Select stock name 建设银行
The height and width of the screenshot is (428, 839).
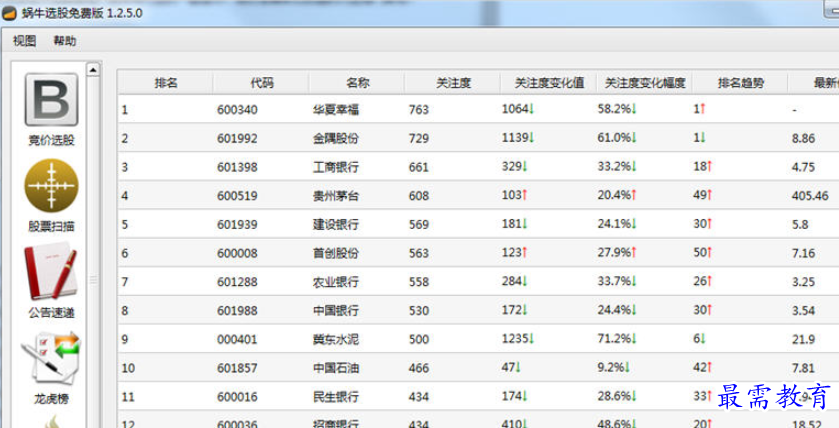tap(336, 224)
